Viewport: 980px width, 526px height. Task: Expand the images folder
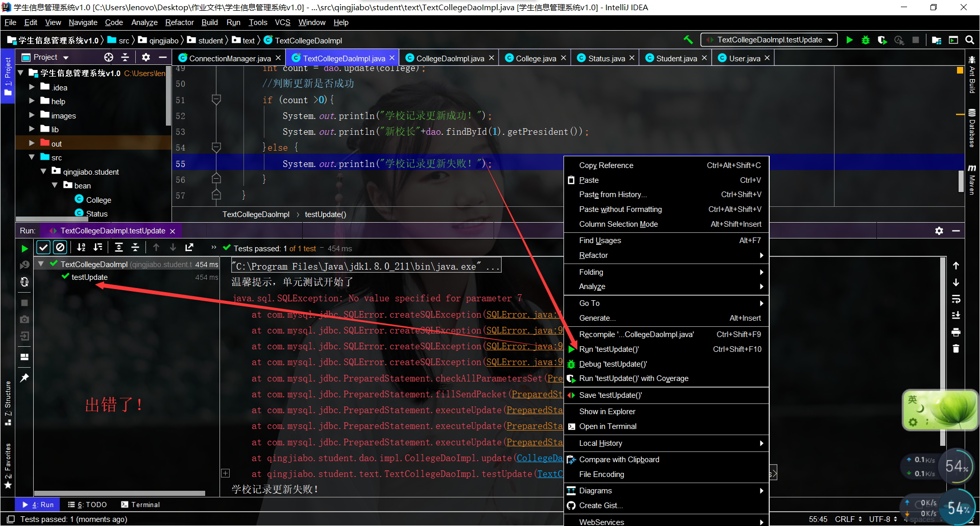point(32,115)
